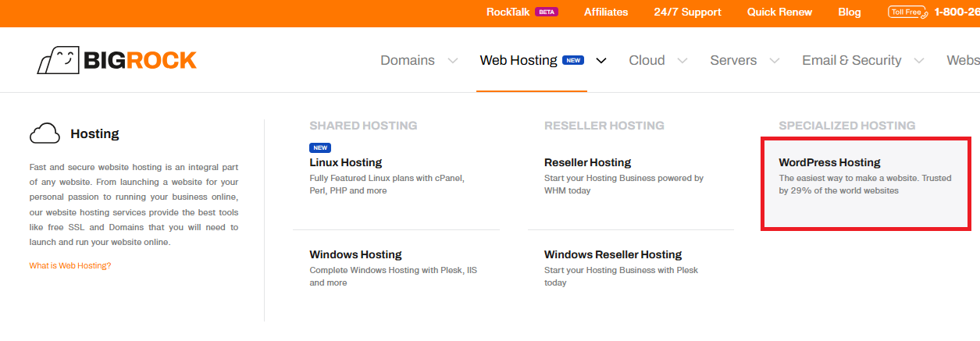Visit the Blog
This screenshot has height=341, width=980.
pos(850,12)
